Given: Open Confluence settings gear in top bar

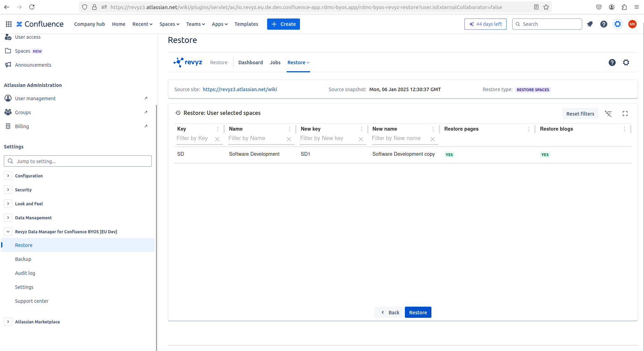Looking at the screenshot, I should click(618, 24).
